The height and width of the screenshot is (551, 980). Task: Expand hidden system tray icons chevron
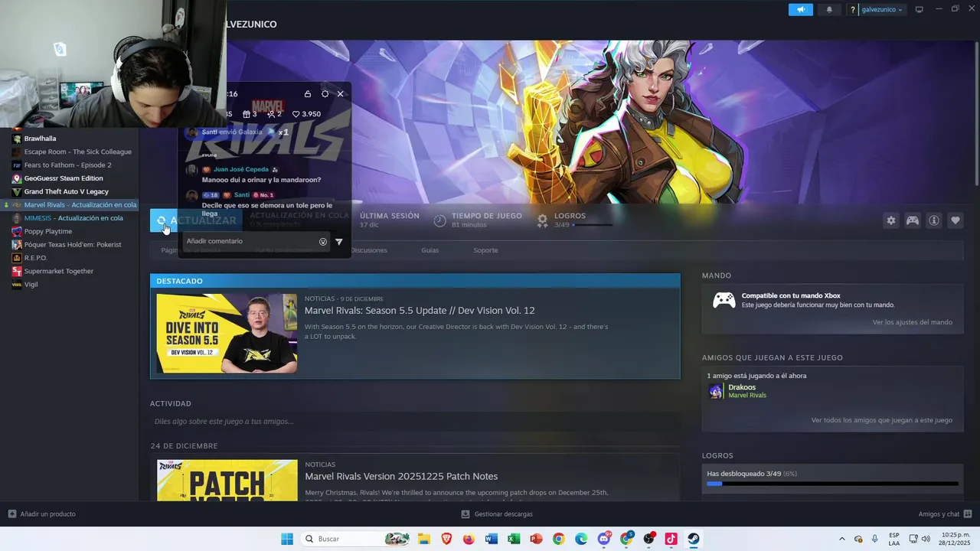[x=842, y=539]
